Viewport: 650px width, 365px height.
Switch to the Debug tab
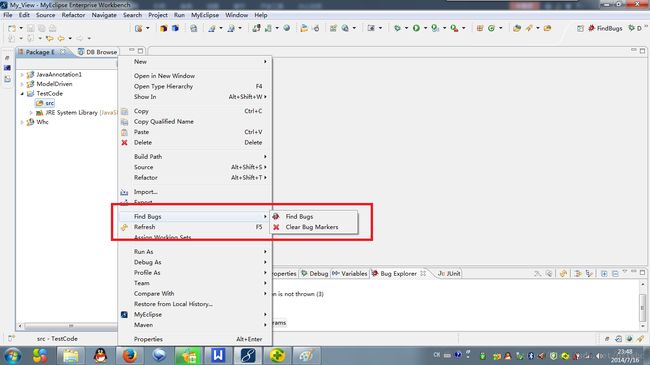pos(315,273)
